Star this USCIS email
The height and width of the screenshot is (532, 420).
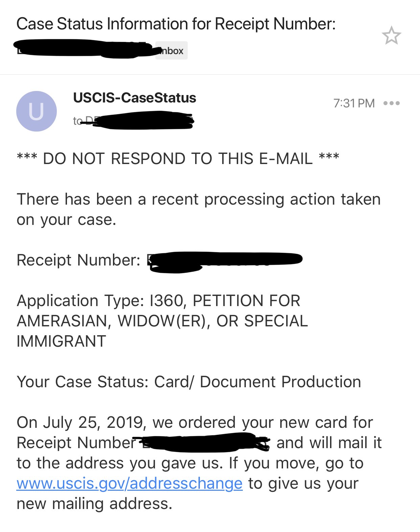click(x=391, y=36)
